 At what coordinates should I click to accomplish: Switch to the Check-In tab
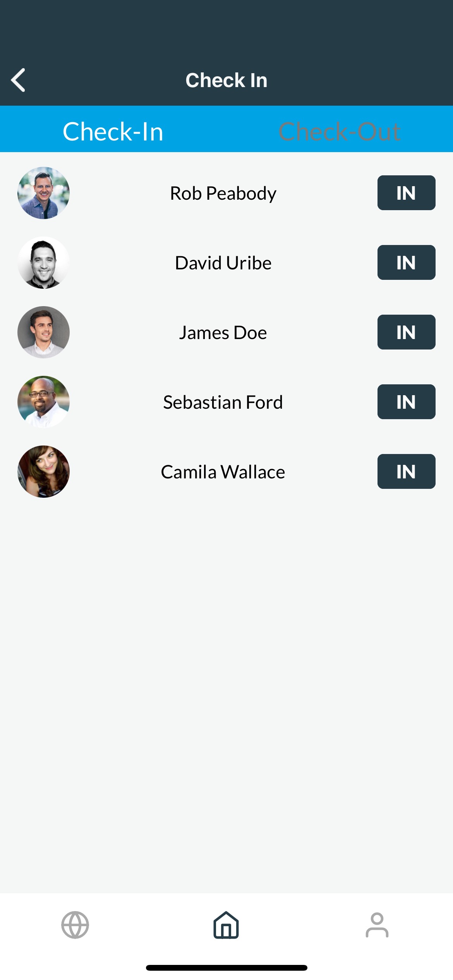pyautogui.click(x=113, y=131)
